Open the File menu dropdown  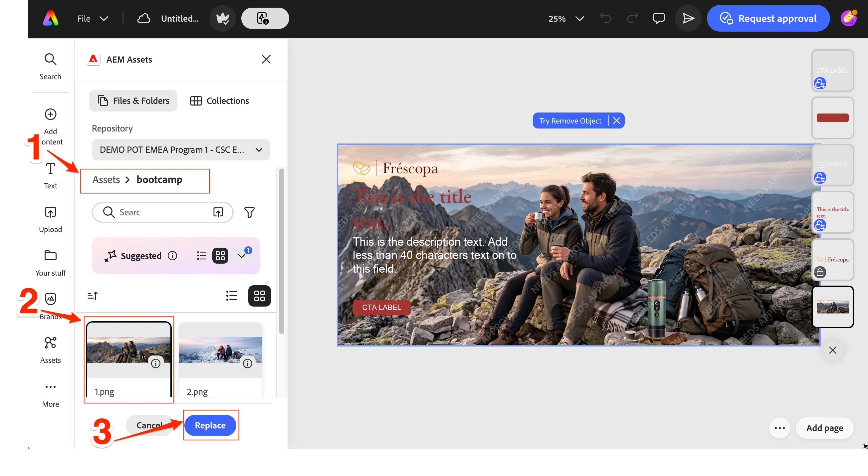92,18
